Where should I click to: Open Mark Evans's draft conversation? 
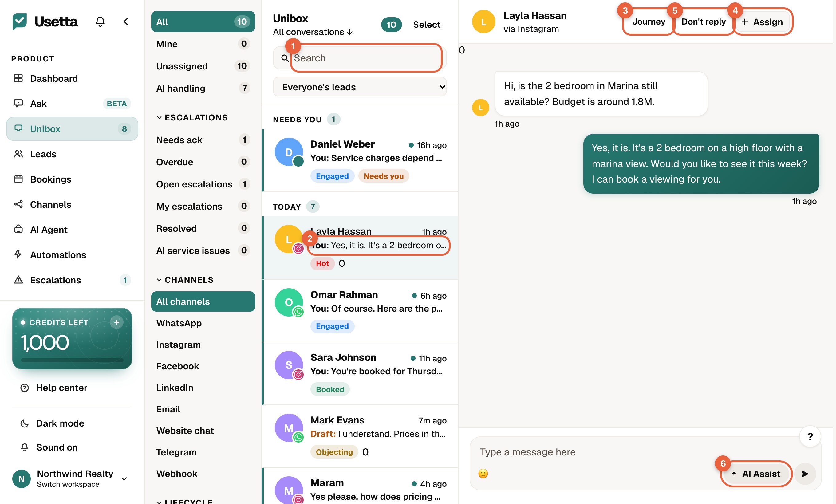tap(360, 436)
